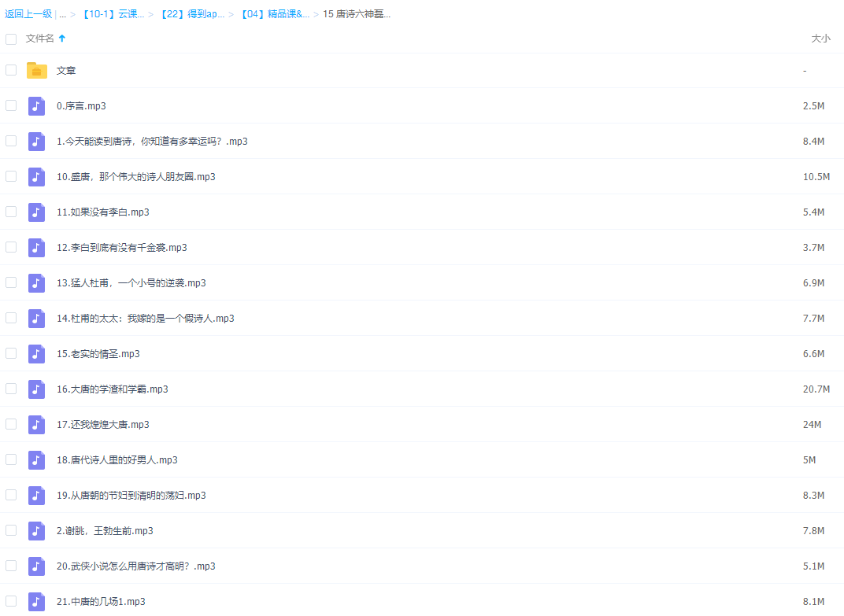Click the music icon for 15.老实的情圣.mp3
The height and width of the screenshot is (616, 844).
point(37,354)
